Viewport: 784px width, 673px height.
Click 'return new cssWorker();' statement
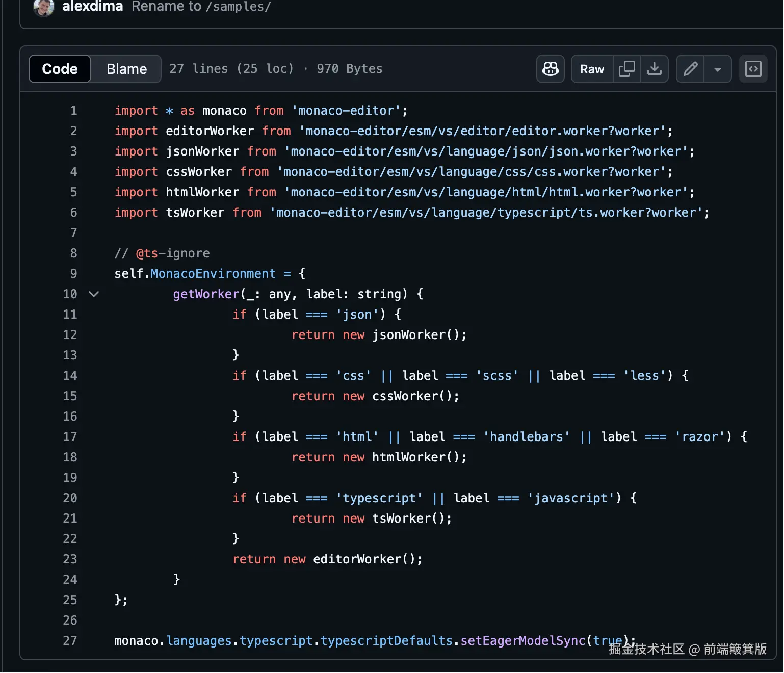click(x=375, y=396)
